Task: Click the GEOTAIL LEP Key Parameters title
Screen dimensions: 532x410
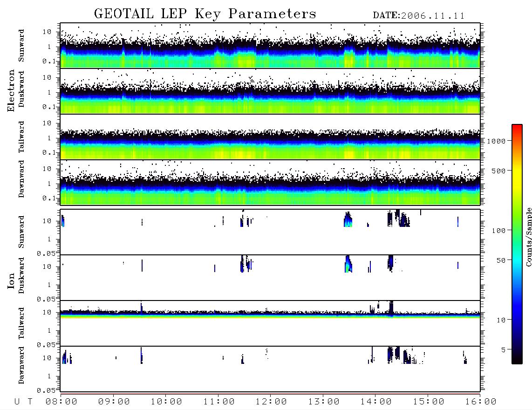Action: pos(205,14)
